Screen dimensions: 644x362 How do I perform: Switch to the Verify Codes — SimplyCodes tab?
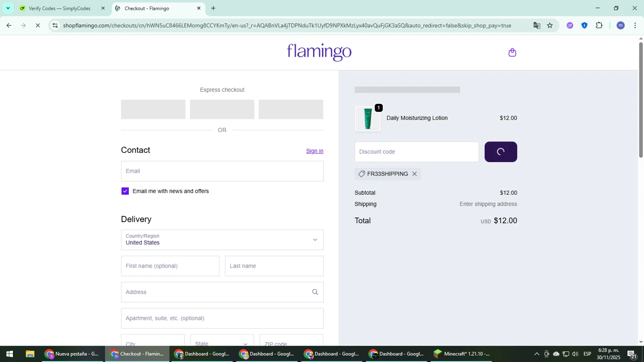coord(60,8)
